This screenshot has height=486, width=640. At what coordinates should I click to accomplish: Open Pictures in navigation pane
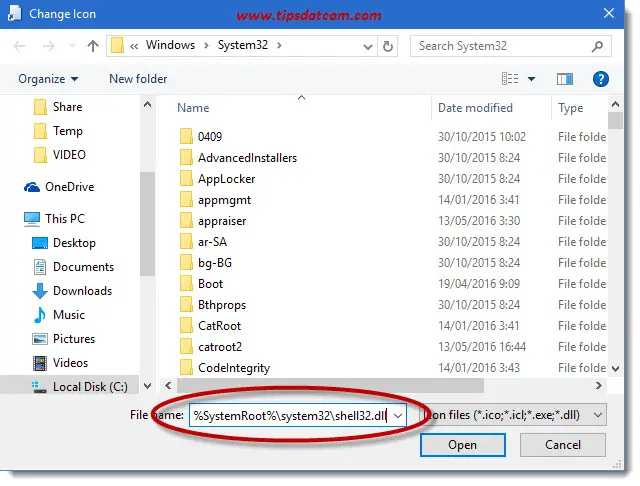coord(63,339)
